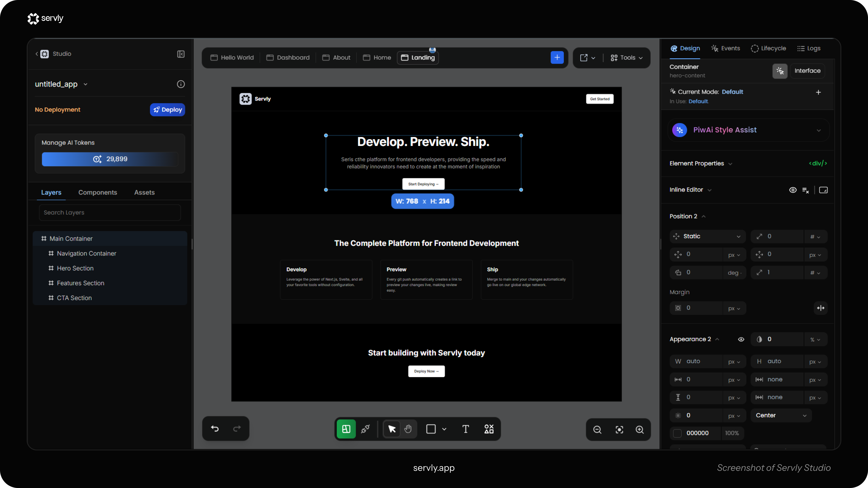
Task: Switch to the Logs tab
Action: [808, 49]
